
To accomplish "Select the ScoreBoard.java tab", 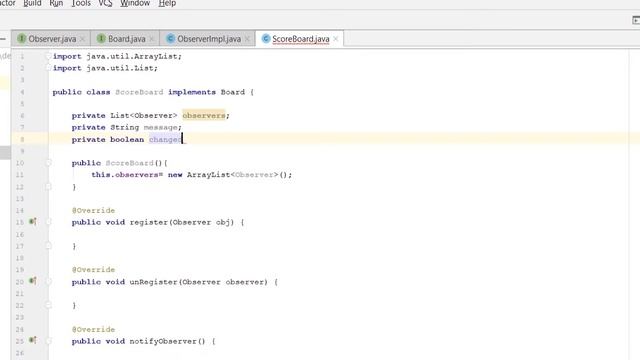I will [300, 39].
